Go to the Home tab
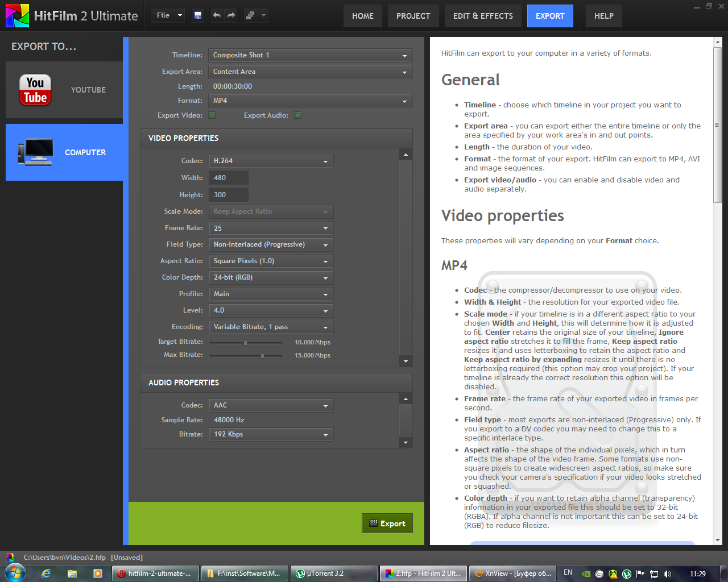The width and height of the screenshot is (728, 582). [362, 16]
